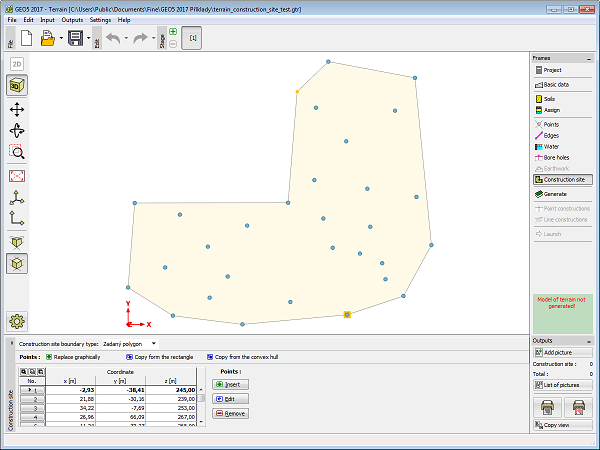Click the open folder icon
The height and width of the screenshot is (450, 600).
click(x=49, y=39)
